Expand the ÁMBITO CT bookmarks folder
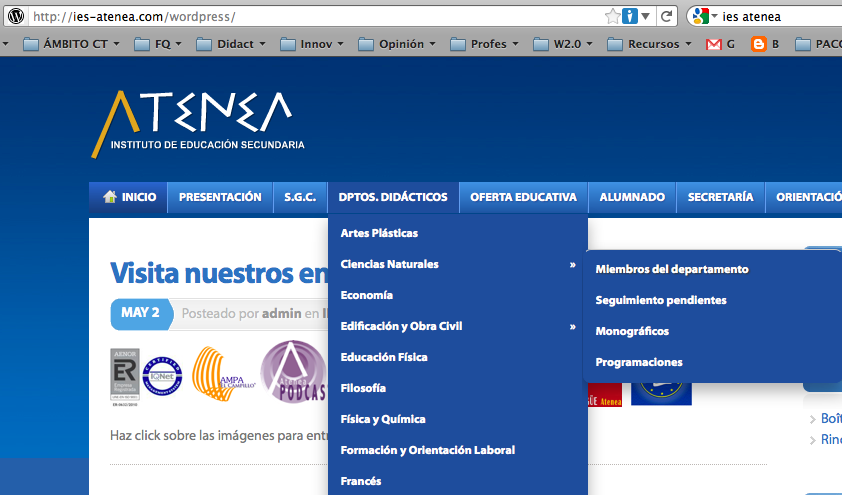Viewport: 842px width, 495px height. coord(70,44)
